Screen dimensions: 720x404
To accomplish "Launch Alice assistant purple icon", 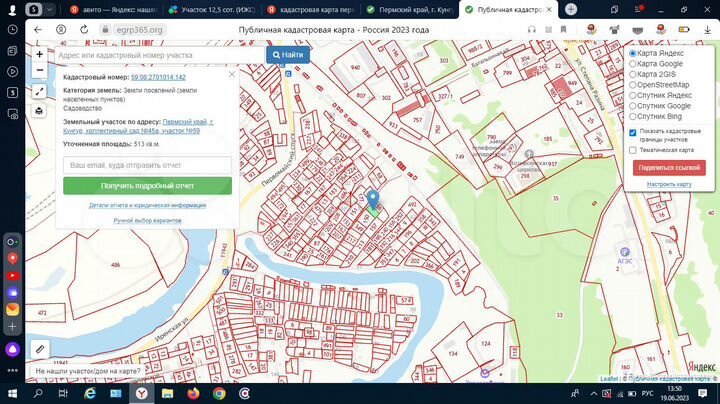I will [13, 349].
